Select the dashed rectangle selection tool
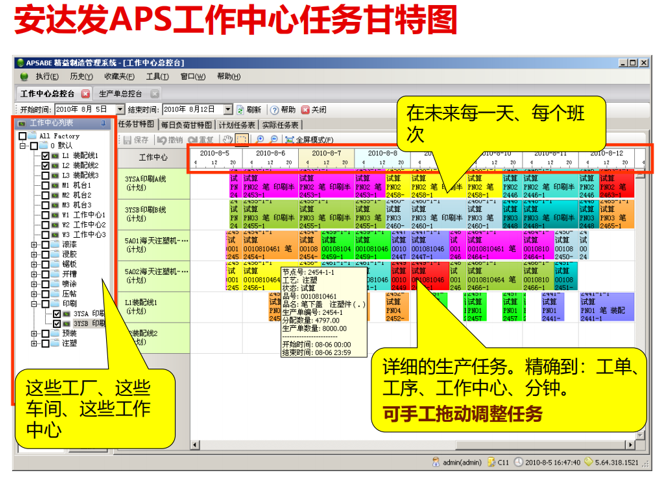661x477 pixels. (242, 139)
